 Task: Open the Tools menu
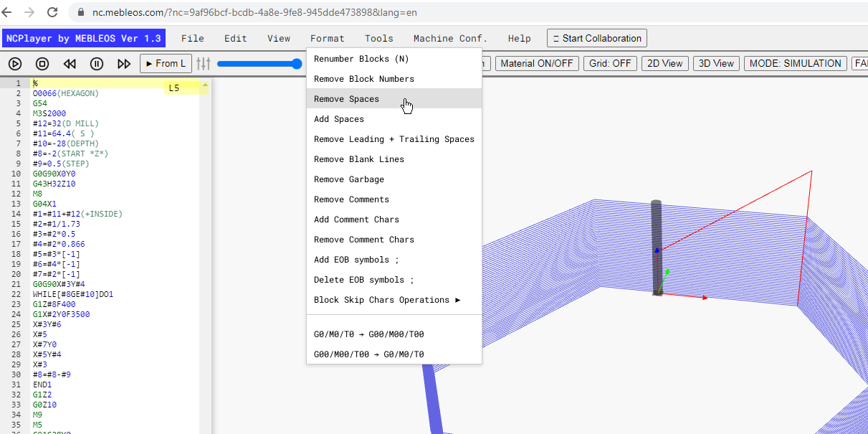378,39
